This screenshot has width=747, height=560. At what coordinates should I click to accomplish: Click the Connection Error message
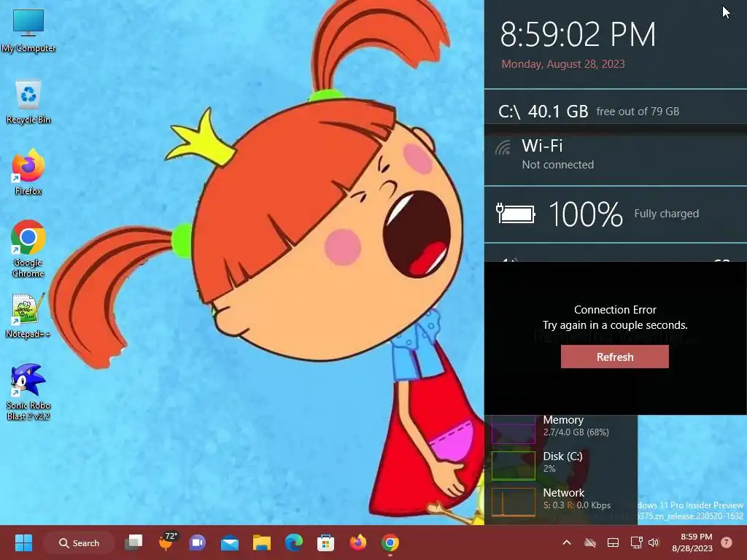pos(615,317)
